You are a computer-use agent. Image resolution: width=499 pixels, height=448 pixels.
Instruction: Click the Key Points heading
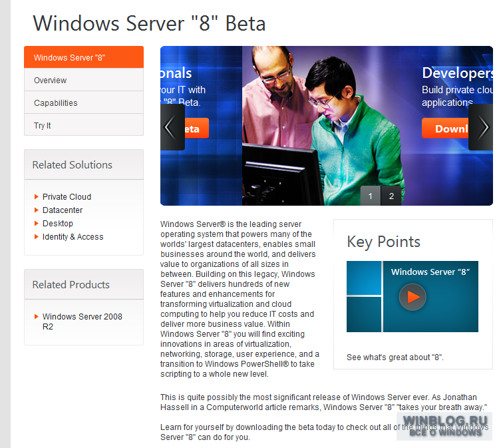pyautogui.click(x=383, y=242)
